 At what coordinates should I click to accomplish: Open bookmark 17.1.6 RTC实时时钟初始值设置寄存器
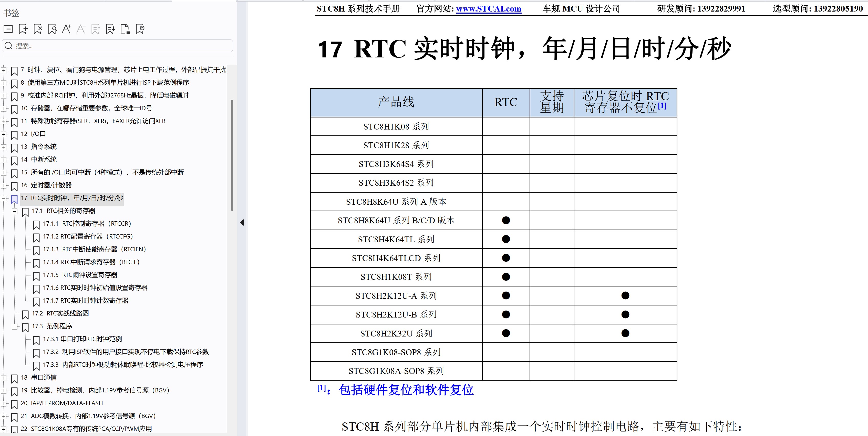click(95, 288)
